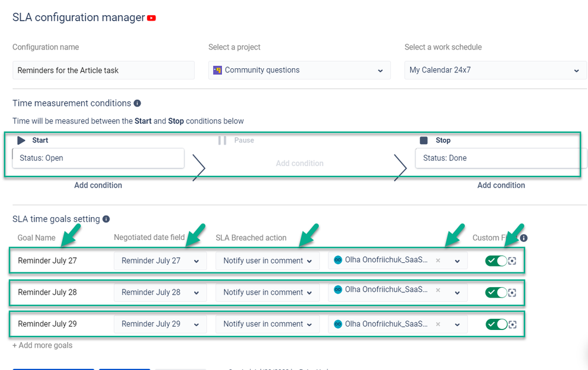This screenshot has width=588, height=370.
Task: Click info icon next to Time measurement conditions
Action: click(x=137, y=103)
